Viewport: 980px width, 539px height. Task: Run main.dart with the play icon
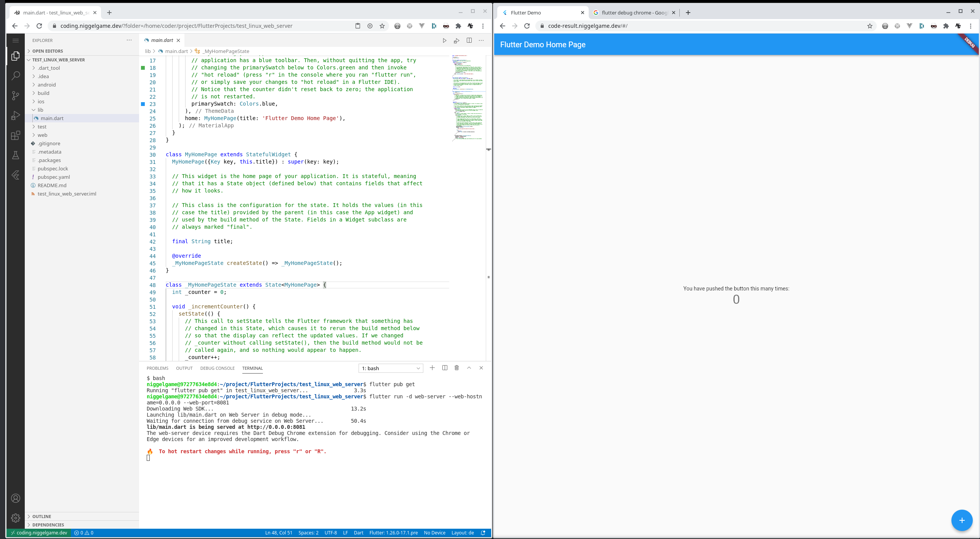pos(444,40)
